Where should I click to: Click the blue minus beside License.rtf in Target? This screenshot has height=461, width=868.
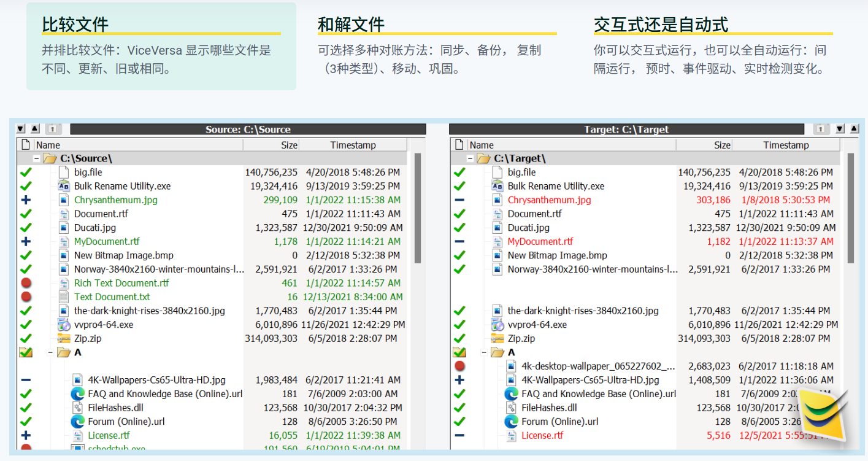click(x=459, y=435)
